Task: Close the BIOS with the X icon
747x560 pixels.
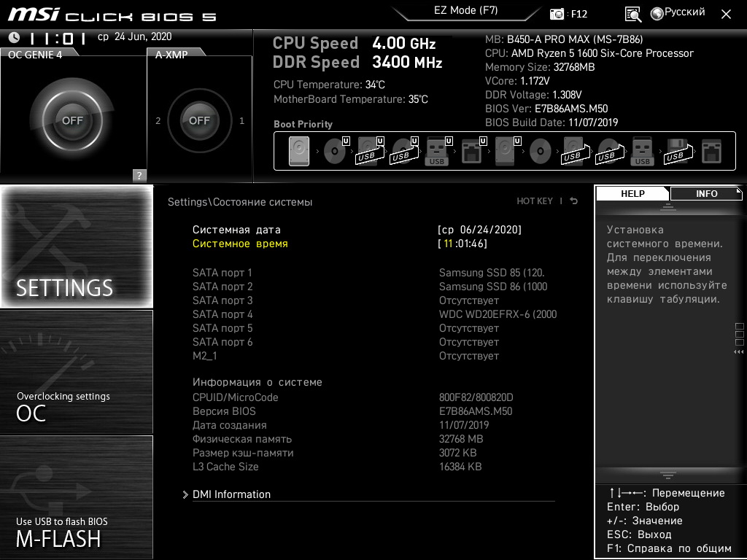Action: pyautogui.click(x=726, y=15)
